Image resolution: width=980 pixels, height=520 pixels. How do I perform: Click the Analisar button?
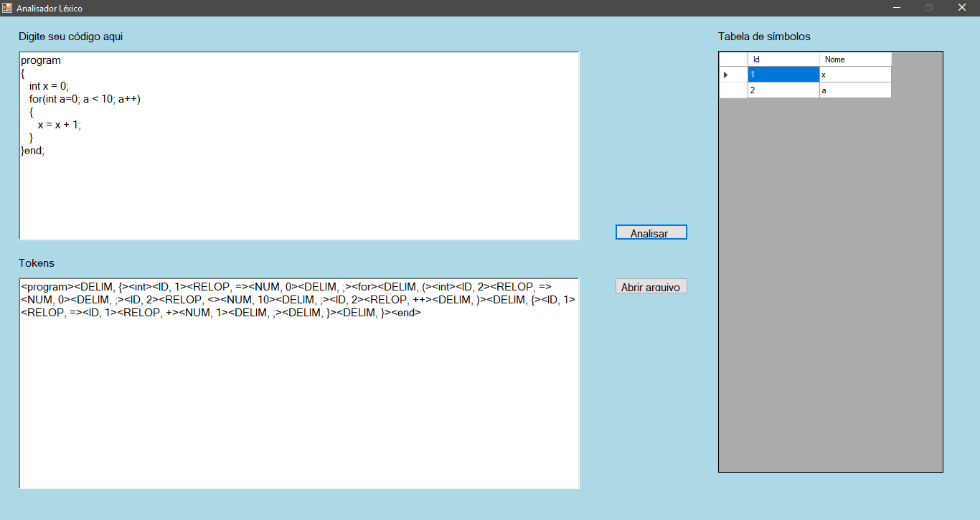click(x=651, y=232)
